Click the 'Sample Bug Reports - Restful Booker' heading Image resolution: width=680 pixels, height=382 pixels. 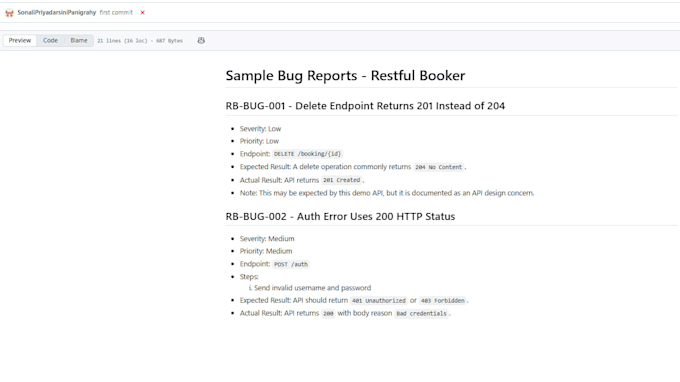pyautogui.click(x=345, y=75)
